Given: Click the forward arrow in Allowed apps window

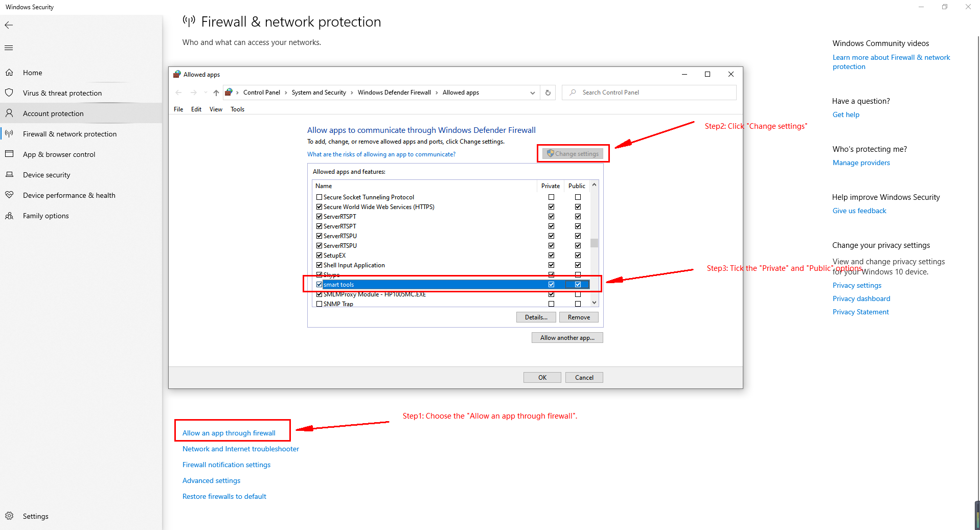Looking at the screenshot, I should click(x=193, y=93).
